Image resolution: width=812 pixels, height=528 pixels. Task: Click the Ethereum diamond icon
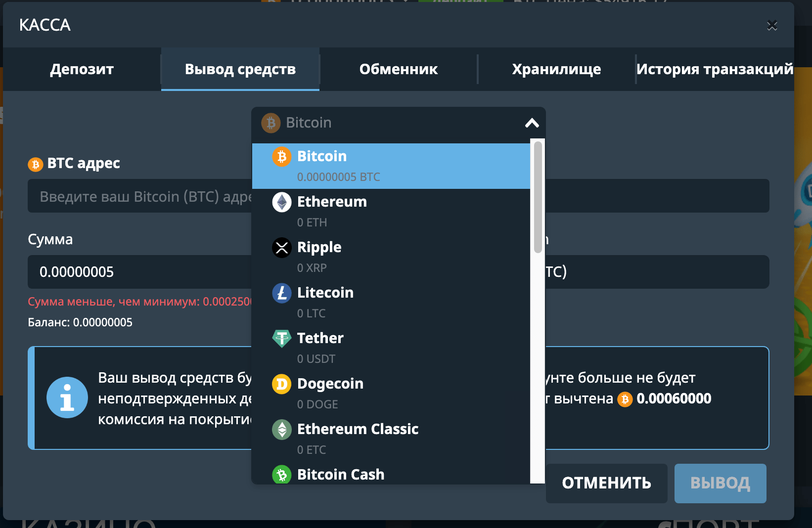[x=282, y=202]
